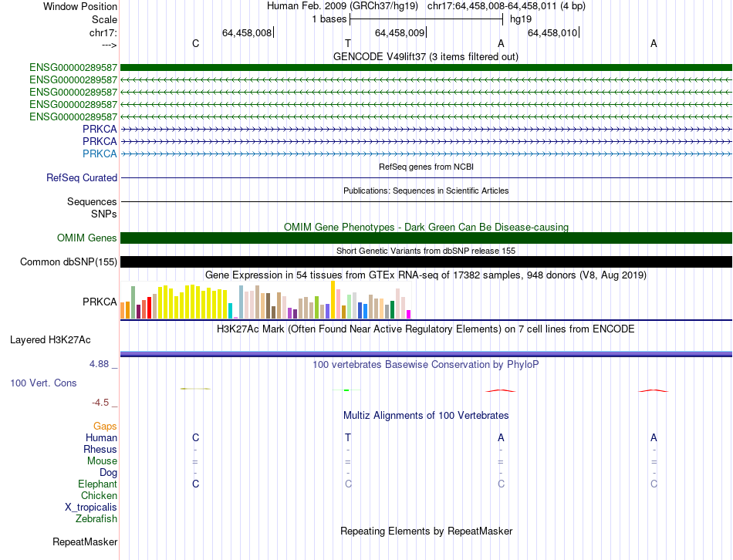Open the light-blue PRKCA gene label
Screen dimensions: 733x560
point(100,153)
